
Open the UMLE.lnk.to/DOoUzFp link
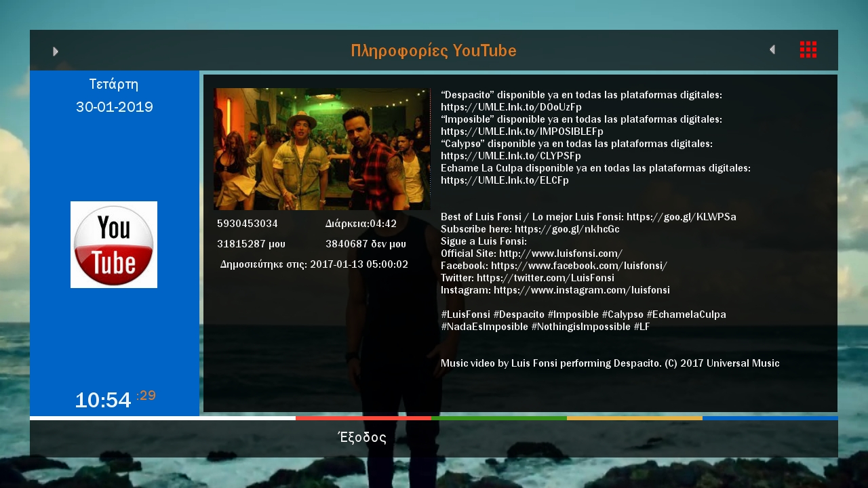tap(511, 107)
